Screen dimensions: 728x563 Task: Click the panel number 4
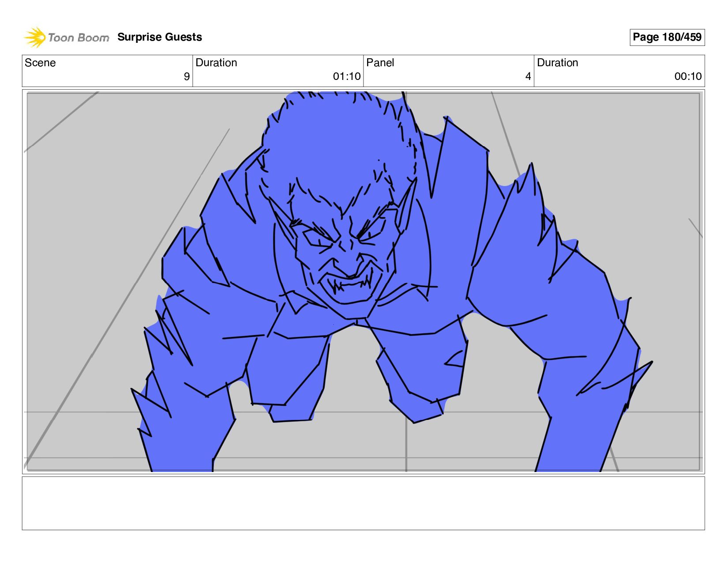click(x=528, y=76)
